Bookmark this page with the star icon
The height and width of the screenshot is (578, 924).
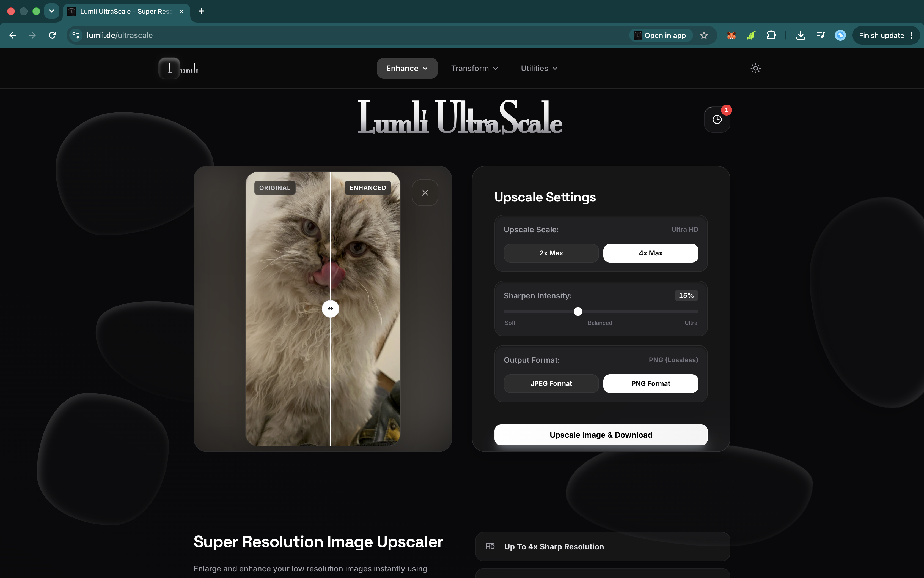704,35
